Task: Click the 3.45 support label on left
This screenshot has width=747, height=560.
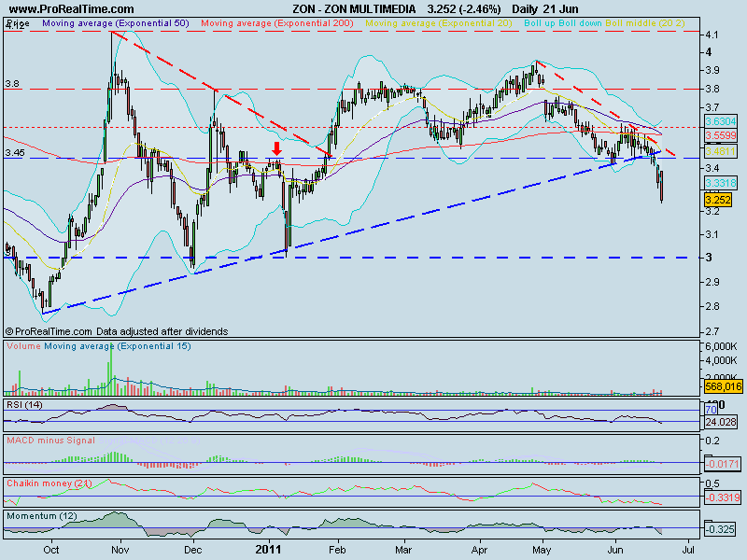Action: pos(15,153)
